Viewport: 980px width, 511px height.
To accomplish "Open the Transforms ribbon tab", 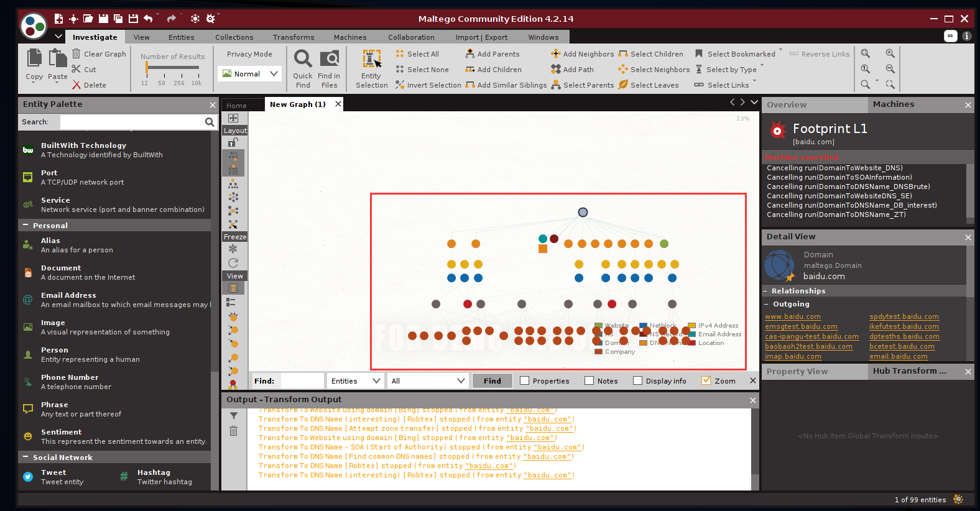I will click(x=294, y=37).
